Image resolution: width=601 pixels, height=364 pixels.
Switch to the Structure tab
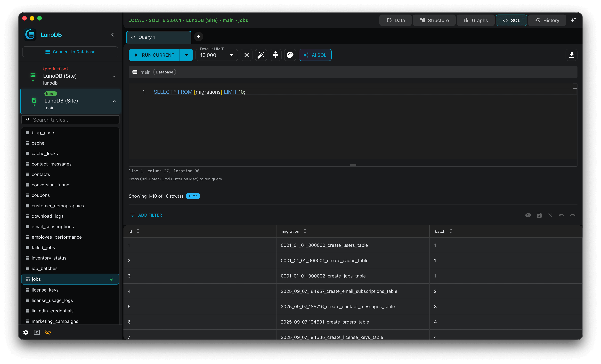(x=434, y=20)
